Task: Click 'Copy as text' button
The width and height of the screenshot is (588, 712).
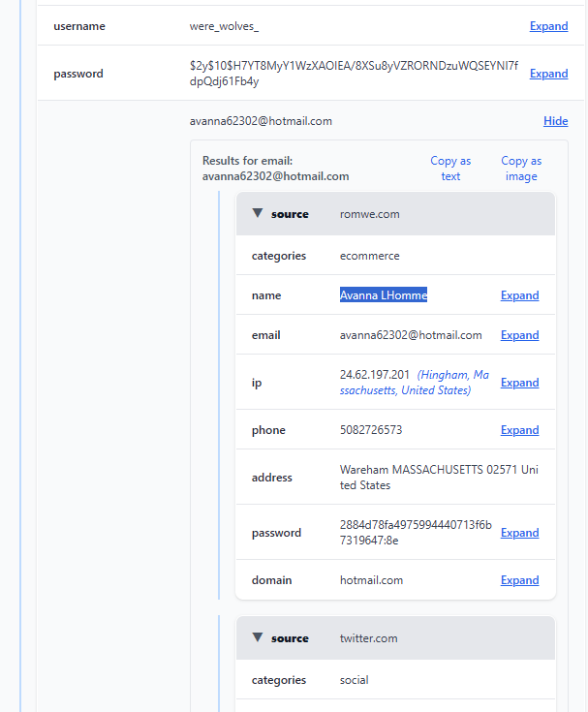Action: [x=450, y=169]
